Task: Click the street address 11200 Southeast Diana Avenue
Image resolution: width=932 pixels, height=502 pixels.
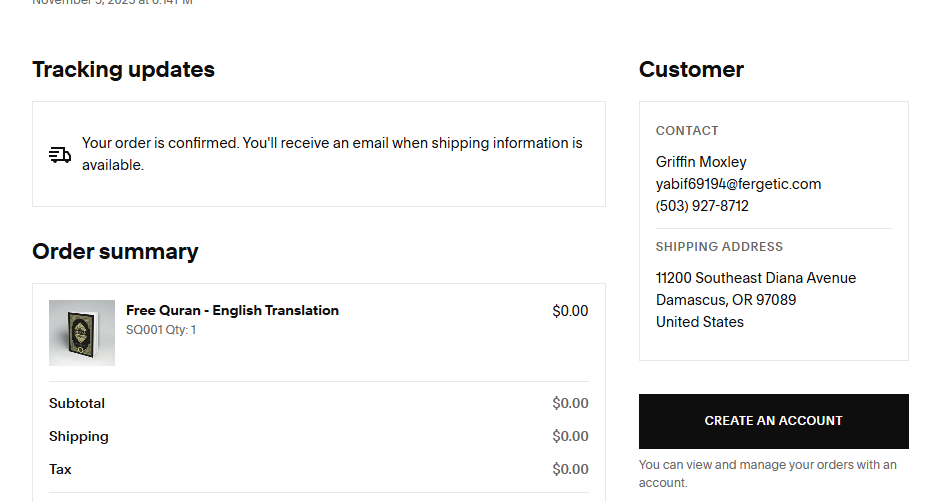Action: click(x=756, y=278)
